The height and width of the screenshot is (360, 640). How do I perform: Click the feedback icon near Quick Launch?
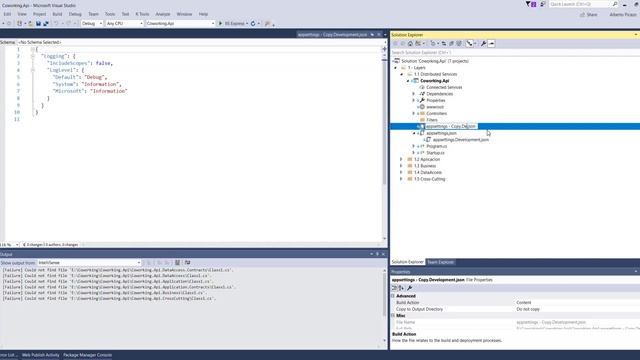pyautogui.click(x=542, y=4)
